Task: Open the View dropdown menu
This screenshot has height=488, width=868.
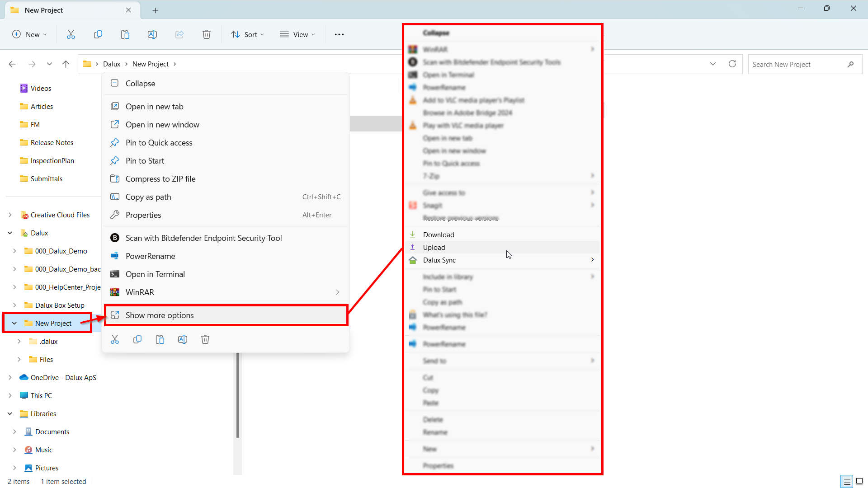Action: tap(297, 34)
